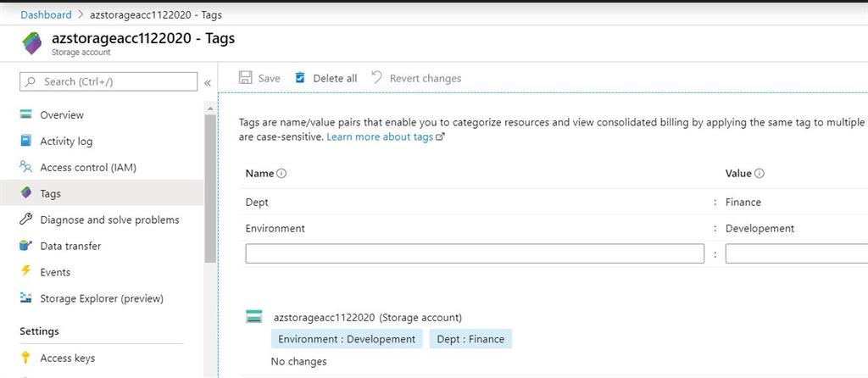Click the Dashboard breadcrumb link

click(x=46, y=15)
